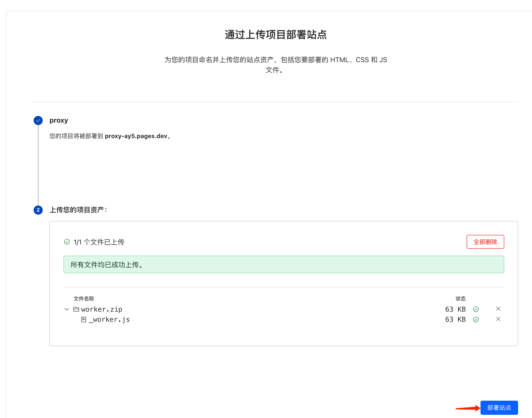The image size is (532, 418).
Task: Click the step 2 circle indicator
Action: coord(38,210)
